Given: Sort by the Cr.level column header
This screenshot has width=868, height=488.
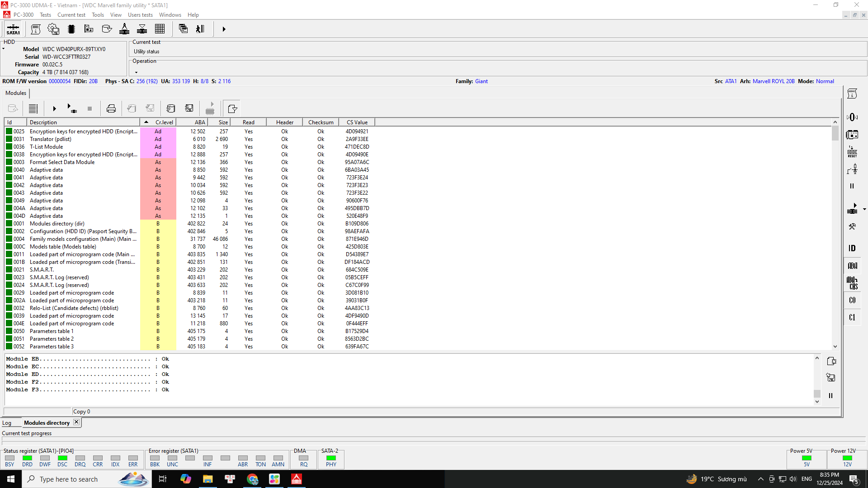Looking at the screenshot, I should click(158, 122).
